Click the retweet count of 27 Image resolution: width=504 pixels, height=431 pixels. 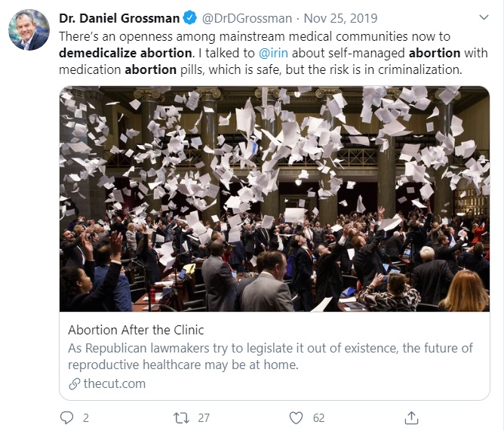(x=204, y=417)
